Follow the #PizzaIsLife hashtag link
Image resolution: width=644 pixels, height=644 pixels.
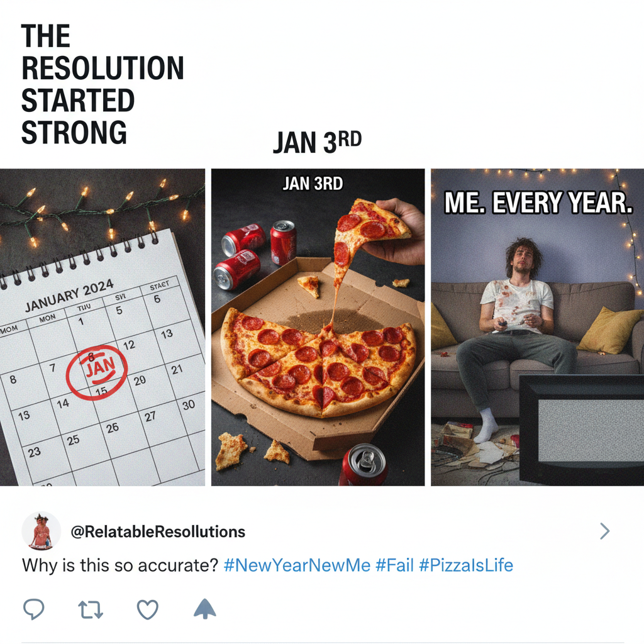[x=467, y=565]
